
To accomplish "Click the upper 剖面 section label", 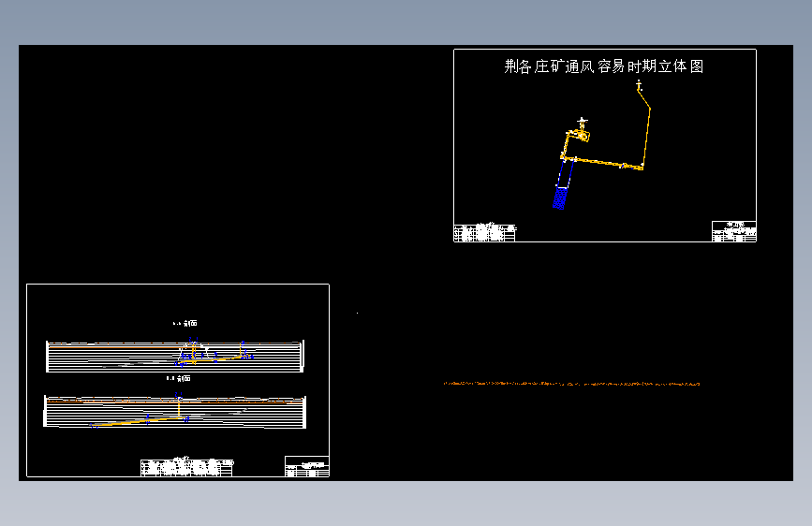I will [x=185, y=324].
